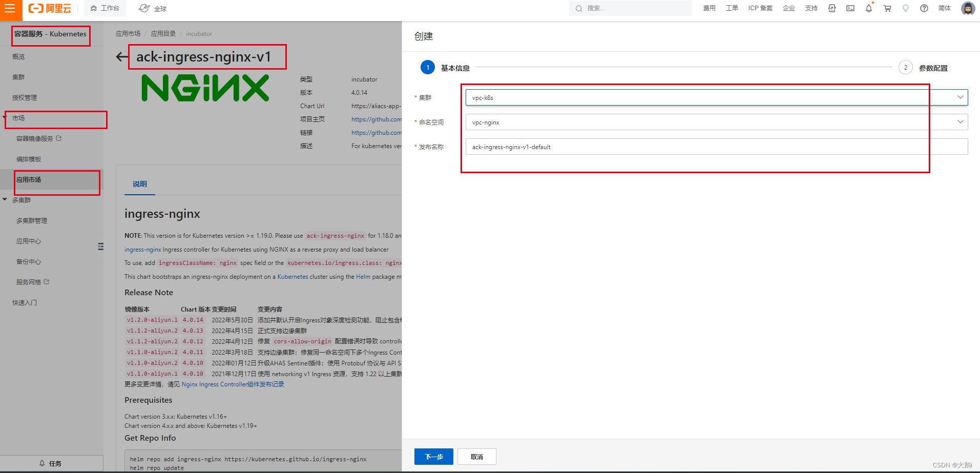Expand the 集群 dropdown vpc-k8s
The height and width of the screenshot is (473, 980).
coord(717,97)
